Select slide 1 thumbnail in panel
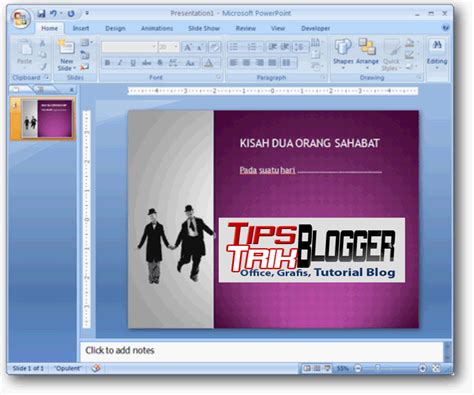This screenshot has width=474, height=395. point(43,119)
